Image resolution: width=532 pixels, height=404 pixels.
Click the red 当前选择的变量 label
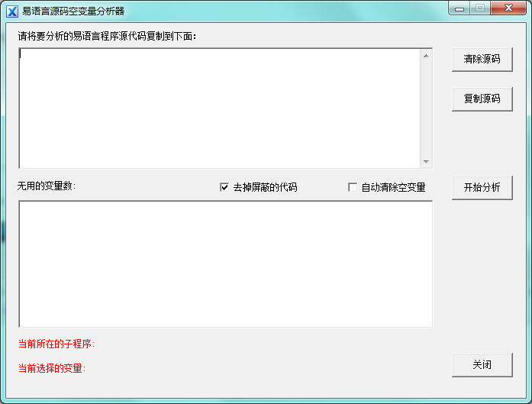[52, 368]
